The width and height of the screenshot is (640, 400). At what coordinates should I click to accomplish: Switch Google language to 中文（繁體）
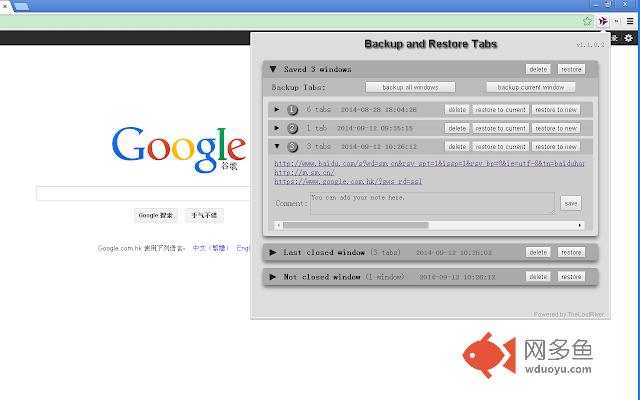pyautogui.click(x=211, y=248)
